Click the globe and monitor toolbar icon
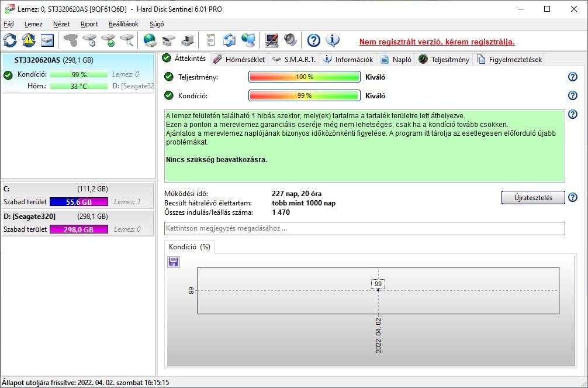 point(248,40)
